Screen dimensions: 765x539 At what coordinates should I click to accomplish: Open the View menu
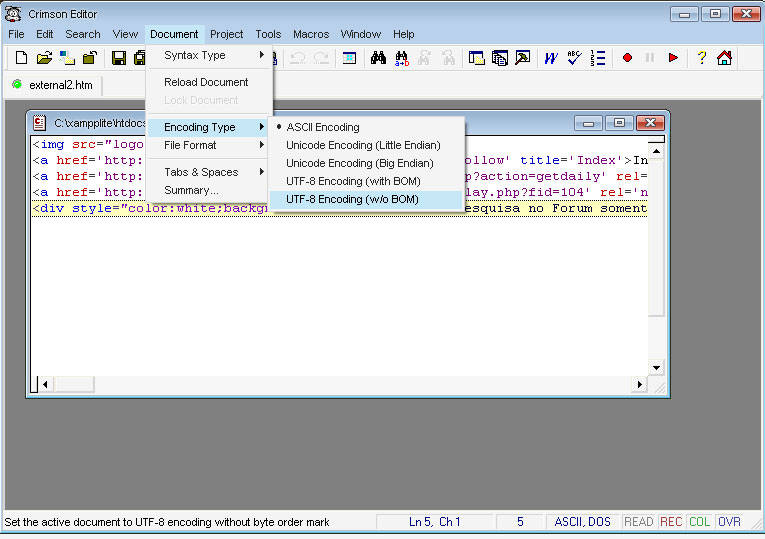pos(125,34)
